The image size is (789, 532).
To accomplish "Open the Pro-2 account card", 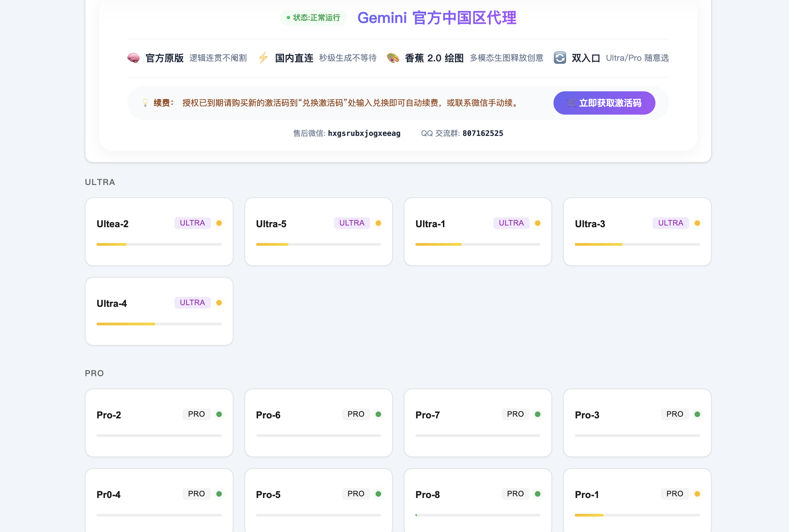I will (159, 423).
